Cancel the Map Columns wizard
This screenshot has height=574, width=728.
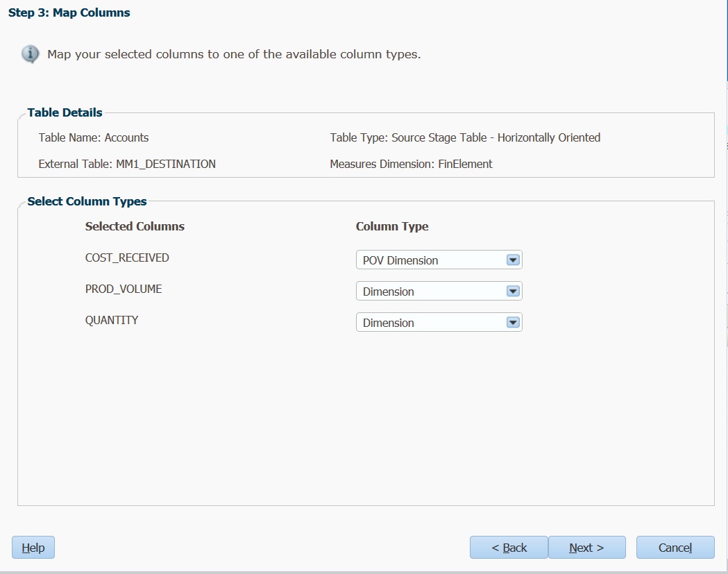(675, 548)
